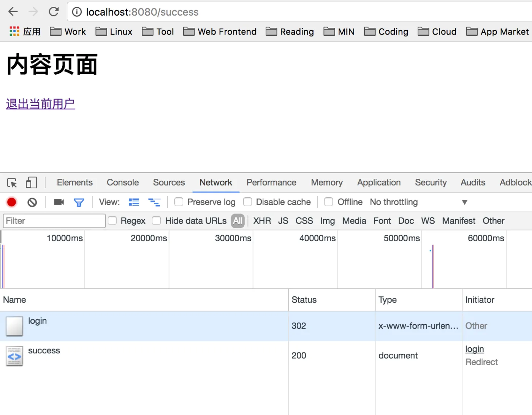Select the inspect element cursor icon
Image resolution: width=532 pixels, height=415 pixels.
click(12, 183)
